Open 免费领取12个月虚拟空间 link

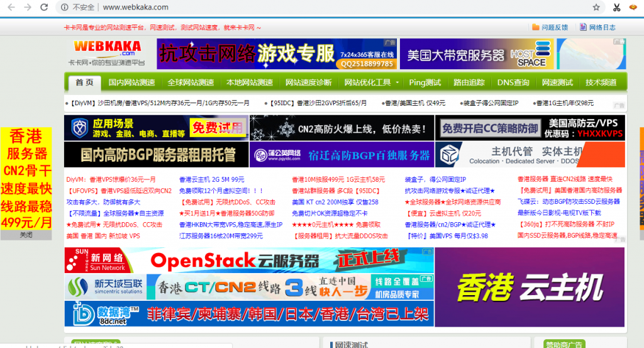point(221,191)
